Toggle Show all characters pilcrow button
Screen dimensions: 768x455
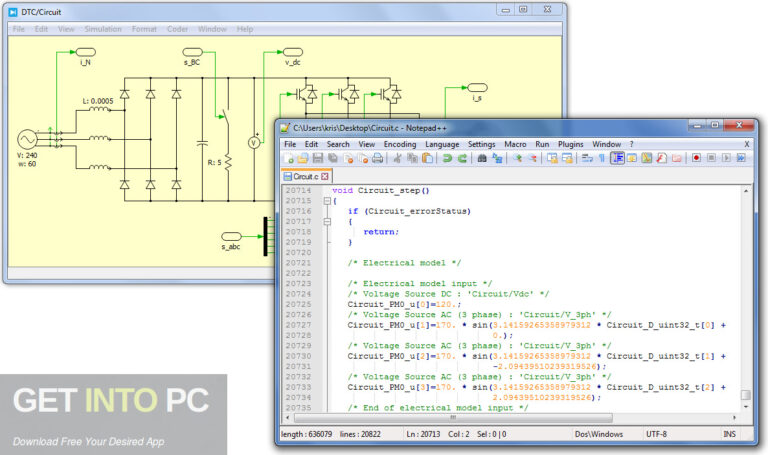click(x=602, y=158)
